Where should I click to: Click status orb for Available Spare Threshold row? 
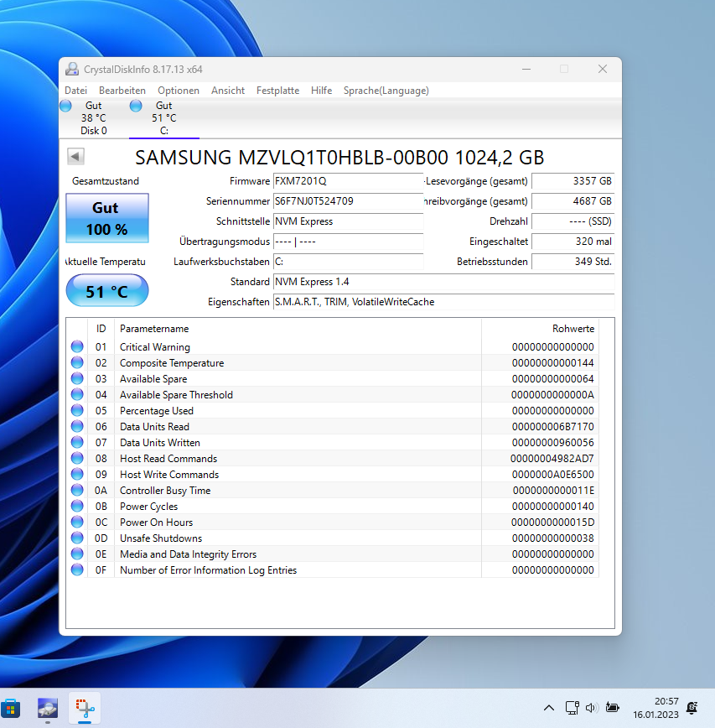point(77,395)
